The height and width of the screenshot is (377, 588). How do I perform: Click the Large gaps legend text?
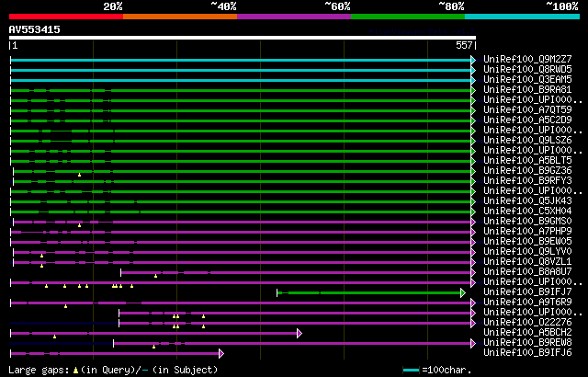pyautogui.click(x=39, y=371)
